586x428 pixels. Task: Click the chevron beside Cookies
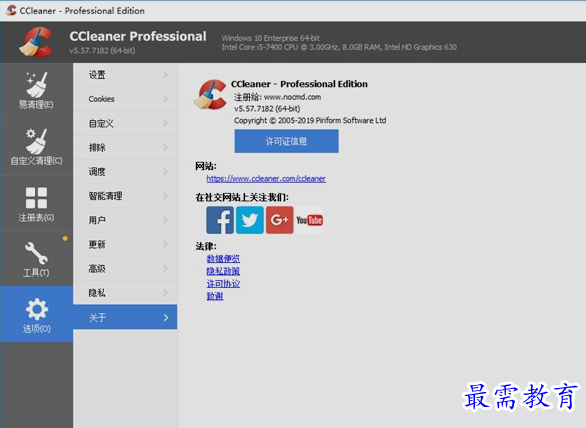pyautogui.click(x=165, y=99)
